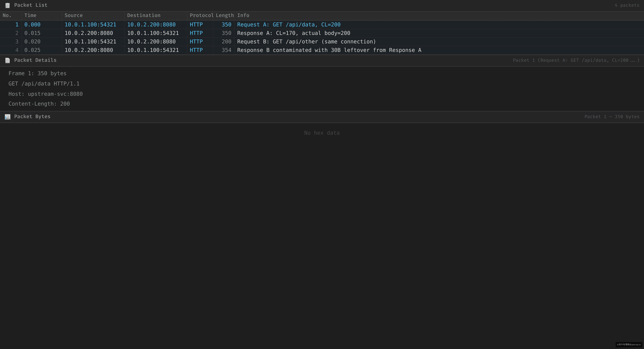The image size is (644, 349).
Task: Sort by the Time column header
Action: [x=42, y=16]
